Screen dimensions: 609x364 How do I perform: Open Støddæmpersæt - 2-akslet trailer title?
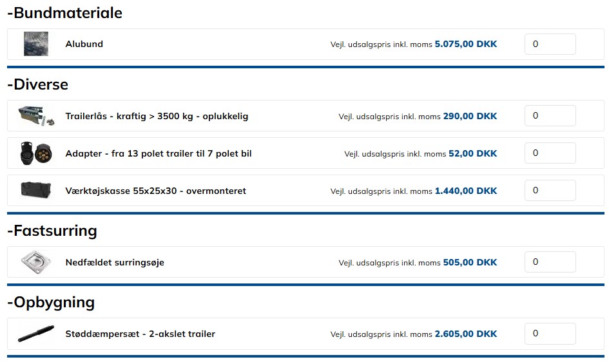140,334
